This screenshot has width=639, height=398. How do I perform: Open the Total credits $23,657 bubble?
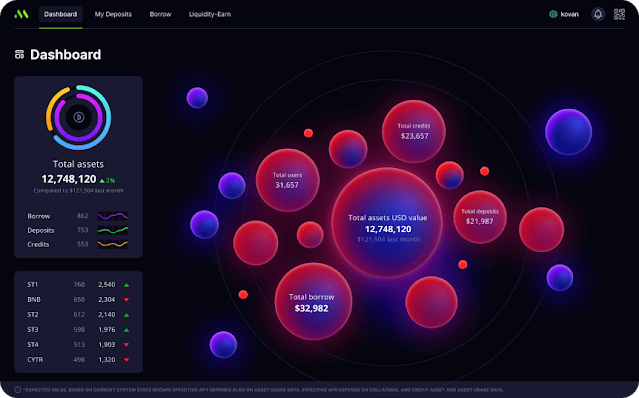(x=414, y=131)
